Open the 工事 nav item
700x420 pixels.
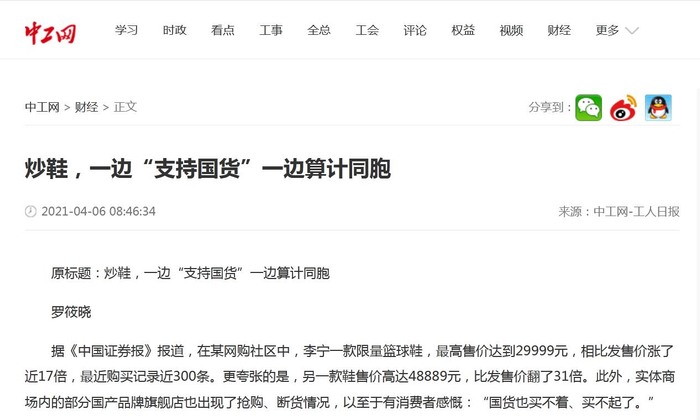(271, 30)
